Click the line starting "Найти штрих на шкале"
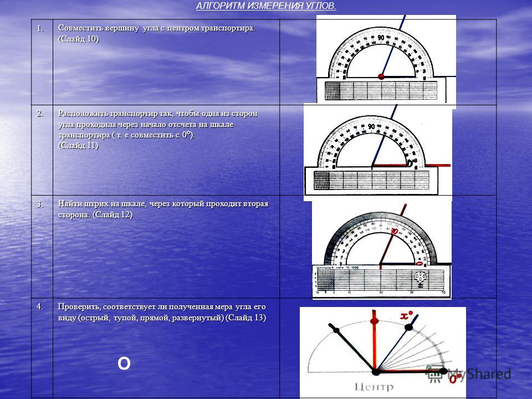The image size is (532, 399). click(x=163, y=204)
